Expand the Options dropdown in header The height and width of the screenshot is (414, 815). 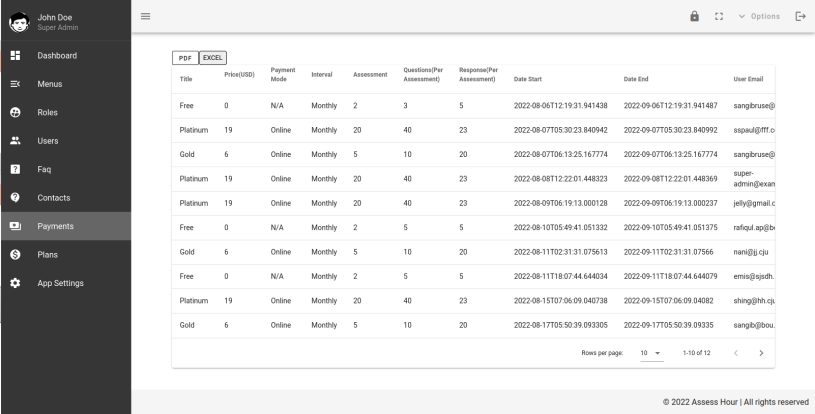(765, 15)
